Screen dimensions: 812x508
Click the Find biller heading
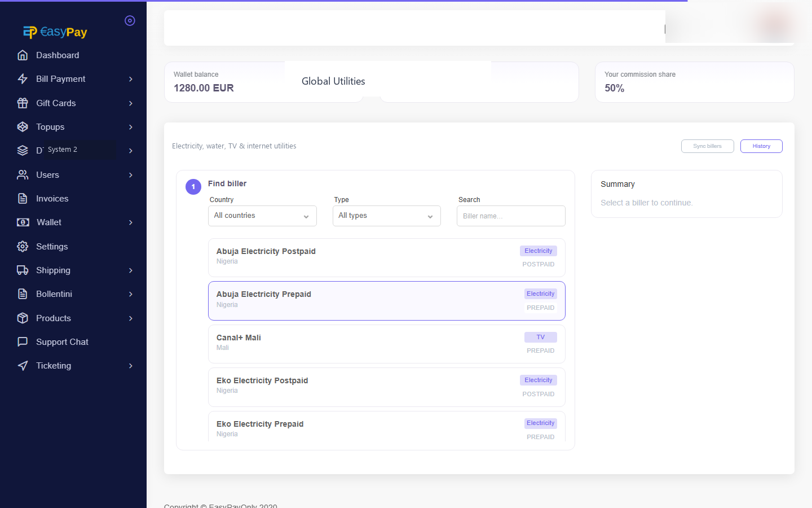227,183
